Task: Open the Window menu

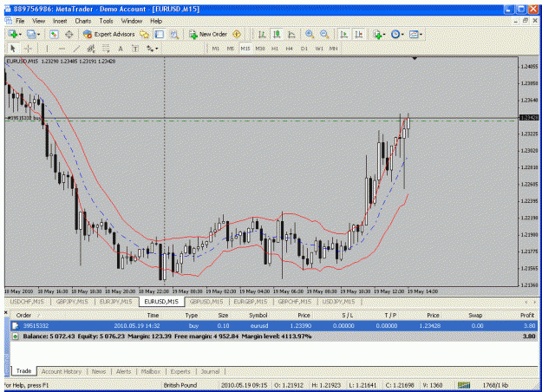Action: click(x=132, y=21)
